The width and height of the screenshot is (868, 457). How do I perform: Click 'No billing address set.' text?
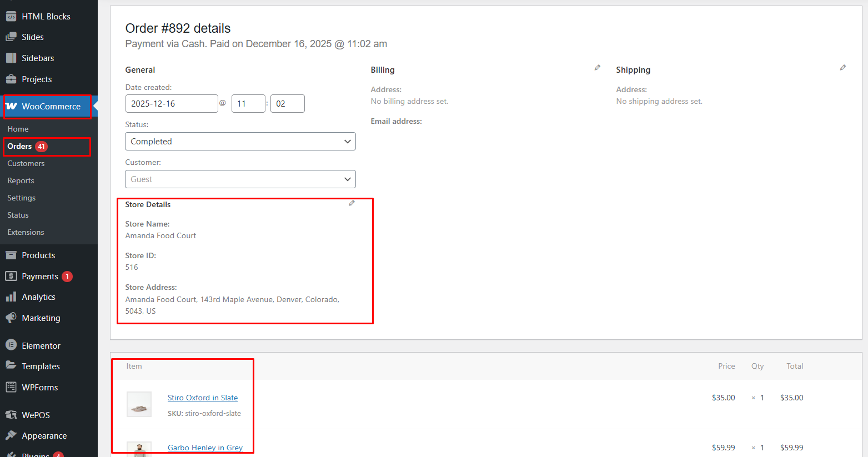(409, 101)
